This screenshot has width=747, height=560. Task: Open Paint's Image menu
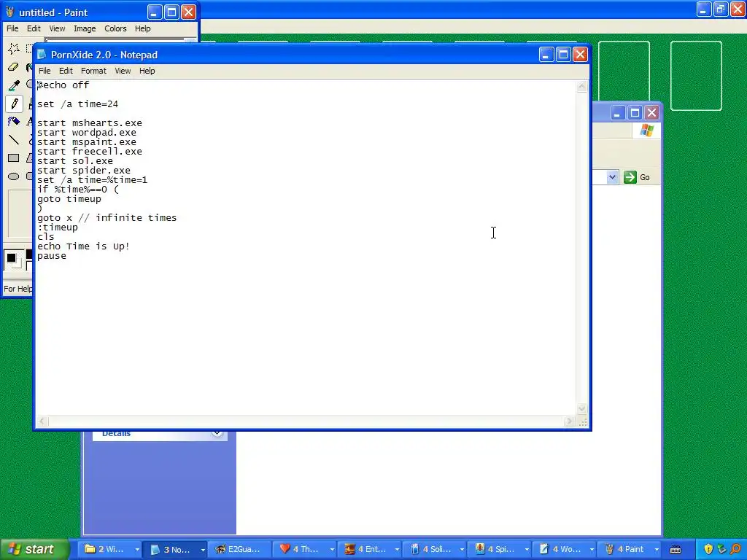85,28
